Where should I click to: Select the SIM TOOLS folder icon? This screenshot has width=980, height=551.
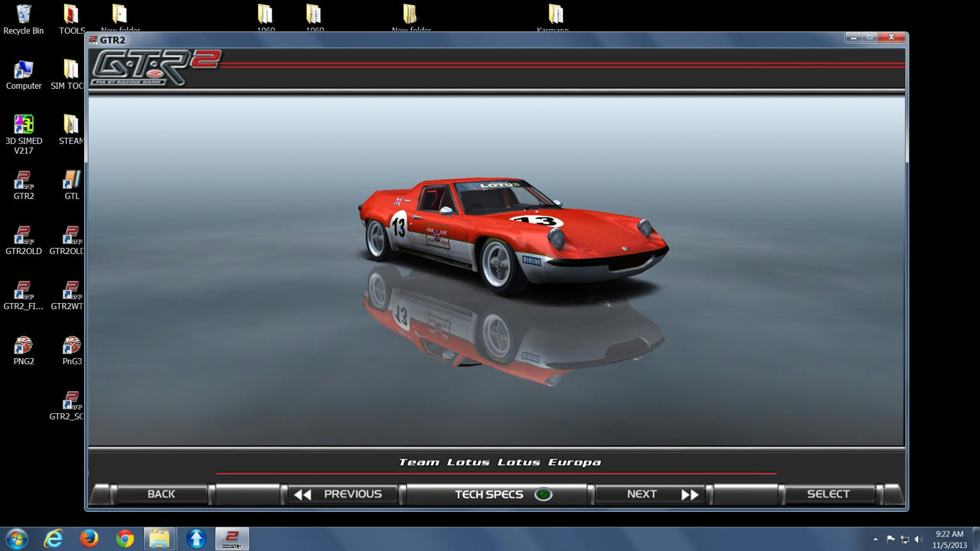69,75
